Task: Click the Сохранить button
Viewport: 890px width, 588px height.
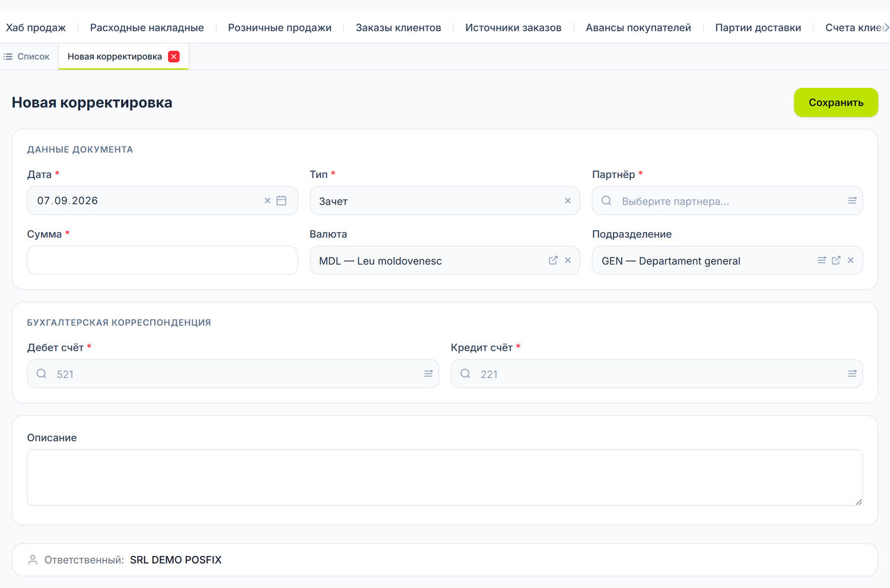Action: pyautogui.click(x=835, y=102)
